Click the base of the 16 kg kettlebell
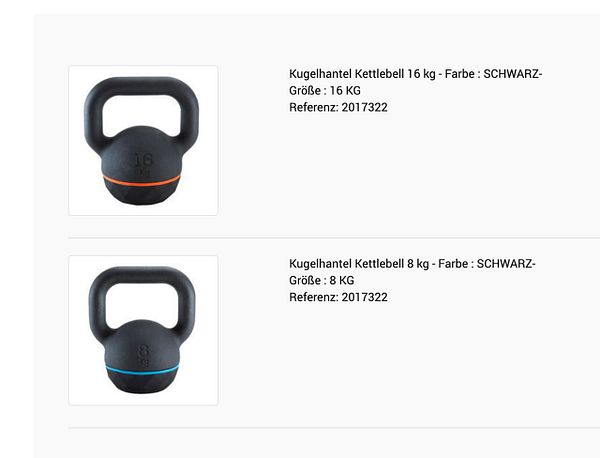 click(141, 194)
